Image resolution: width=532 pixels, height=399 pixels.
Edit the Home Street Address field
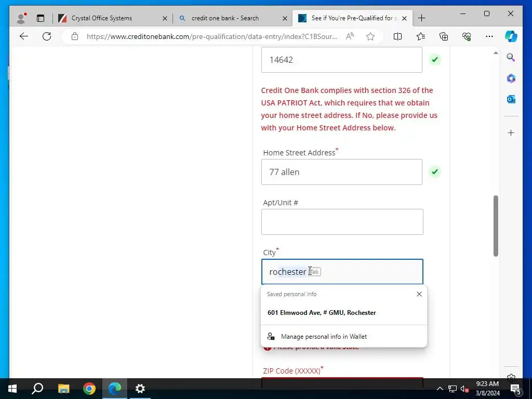[x=342, y=172]
